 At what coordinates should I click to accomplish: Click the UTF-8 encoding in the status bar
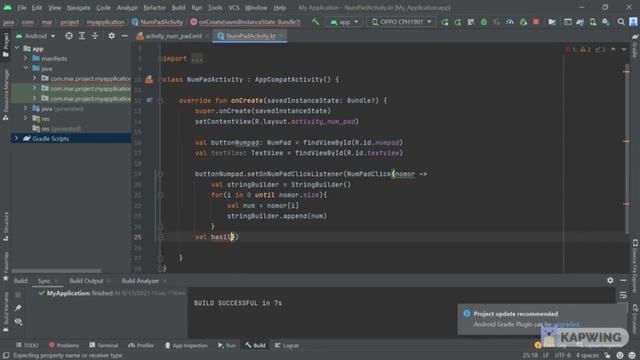click(562, 356)
